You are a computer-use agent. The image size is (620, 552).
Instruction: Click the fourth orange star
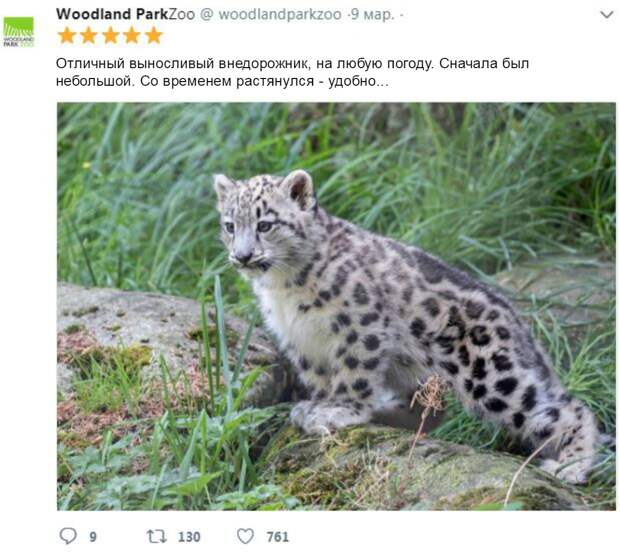[x=132, y=36]
